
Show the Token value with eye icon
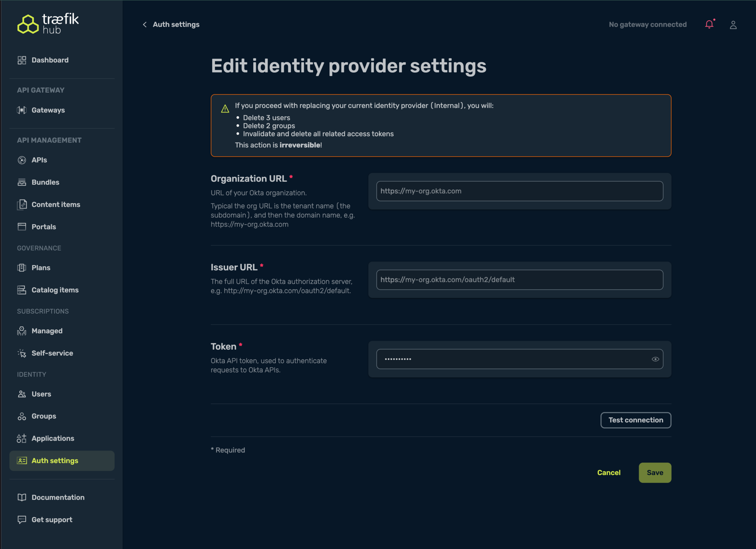pyautogui.click(x=655, y=359)
